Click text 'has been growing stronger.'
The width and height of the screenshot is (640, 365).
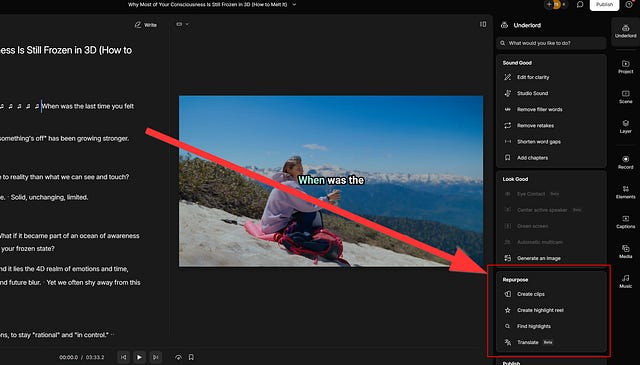pyautogui.click(x=89, y=138)
